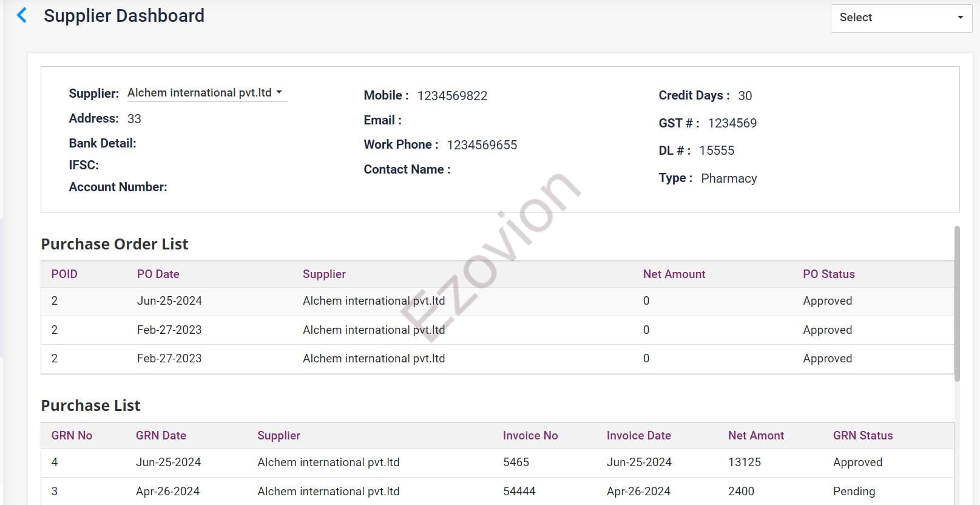Click the PO Status column header
Screen dimensions: 980x505
pyautogui.click(x=828, y=274)
